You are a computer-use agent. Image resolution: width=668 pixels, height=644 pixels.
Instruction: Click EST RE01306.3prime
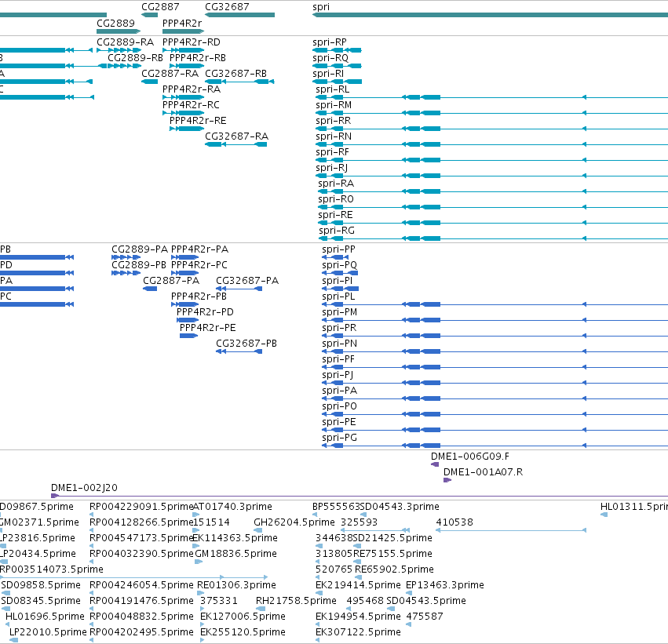[236, 586]
